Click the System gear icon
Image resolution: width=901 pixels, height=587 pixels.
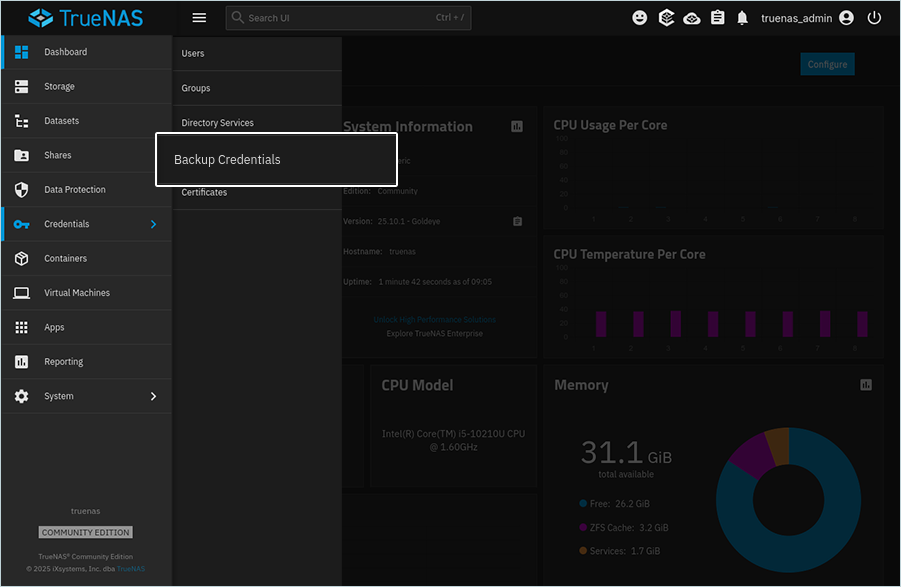pyautogui.click(x=21, y=396)
